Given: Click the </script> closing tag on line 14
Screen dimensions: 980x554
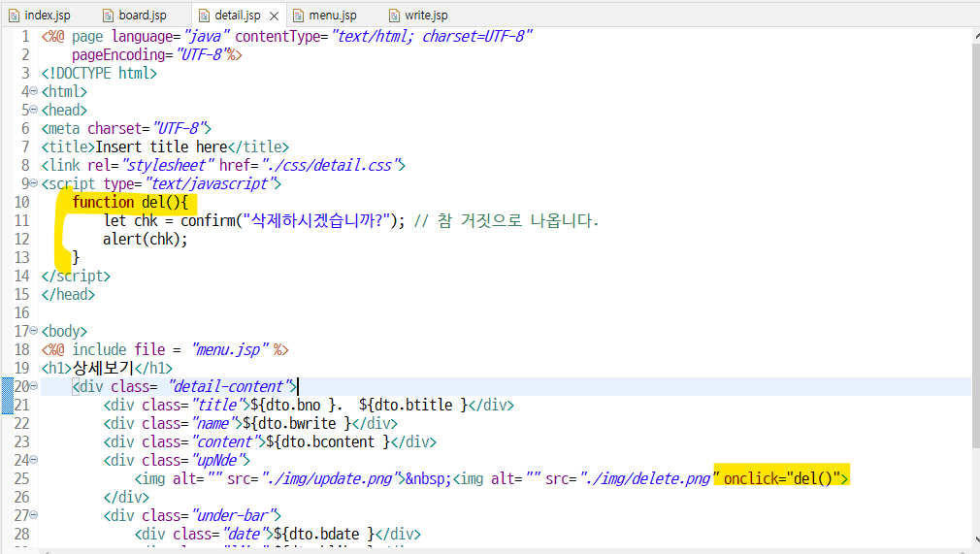Looking at the screenshot, I should [76, 276].
